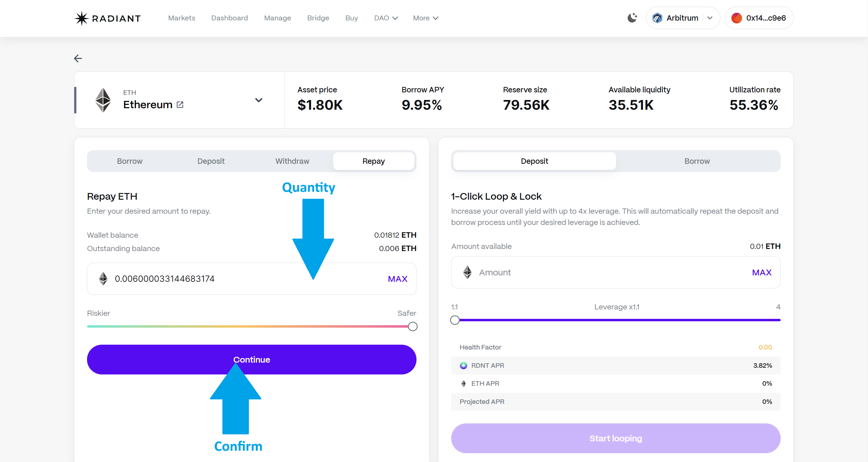Click the Radiant logo icon

(81, 18)
